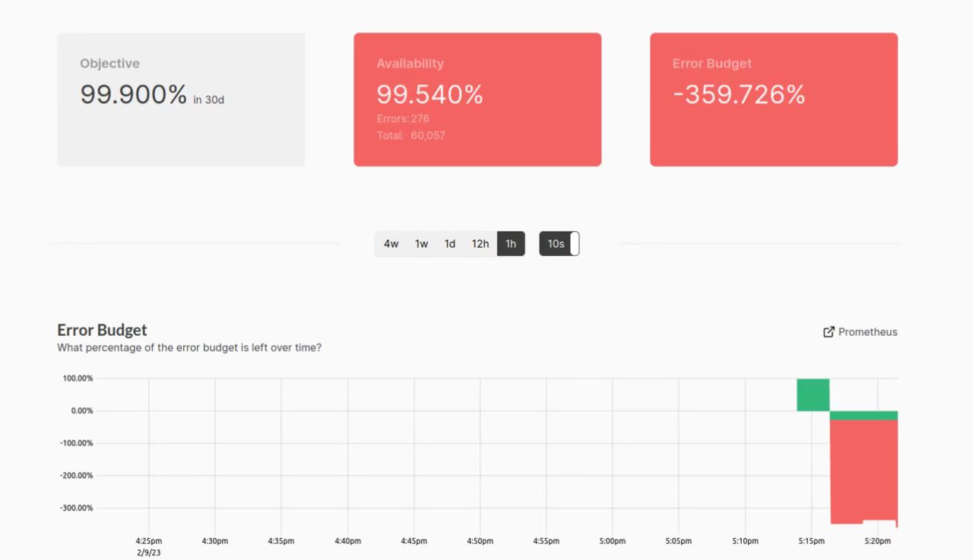Screen dimensions: 973x560
Task: Click the 5:10pm x-axis label
Action: [745, 541]
